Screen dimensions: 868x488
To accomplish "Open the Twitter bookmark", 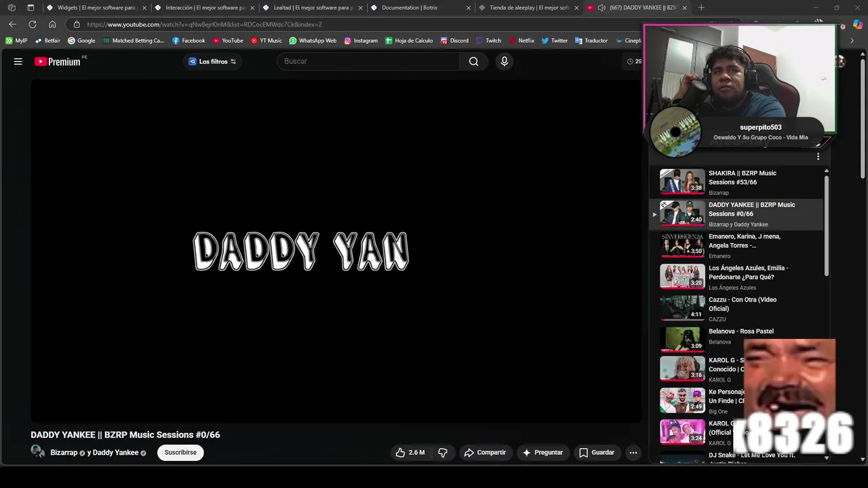I will pyautogui.click(x=555, y=41).
